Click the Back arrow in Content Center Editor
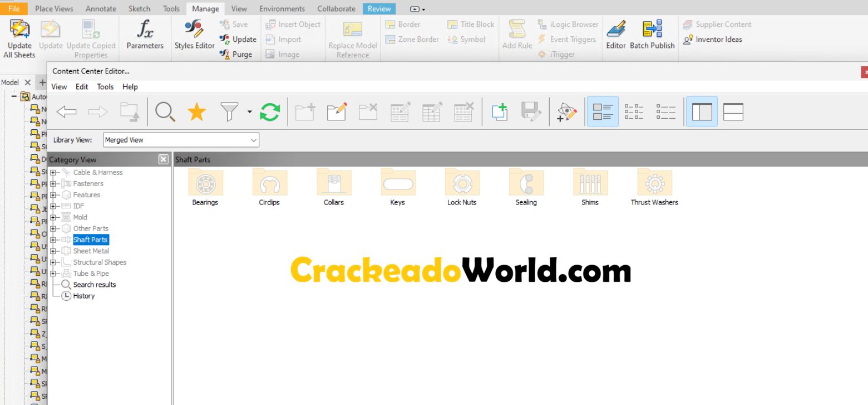 [66, 112]
